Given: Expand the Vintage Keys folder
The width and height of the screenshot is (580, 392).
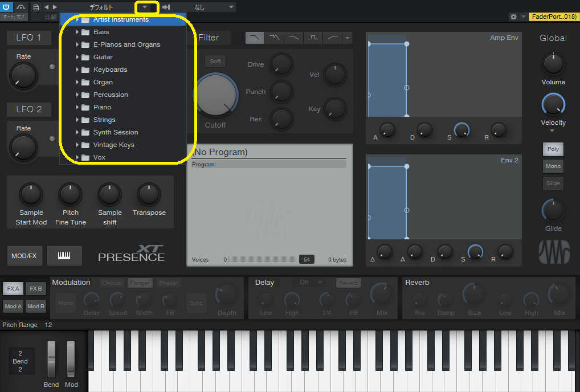Looking at the screenshot, I should coord(77,145).
